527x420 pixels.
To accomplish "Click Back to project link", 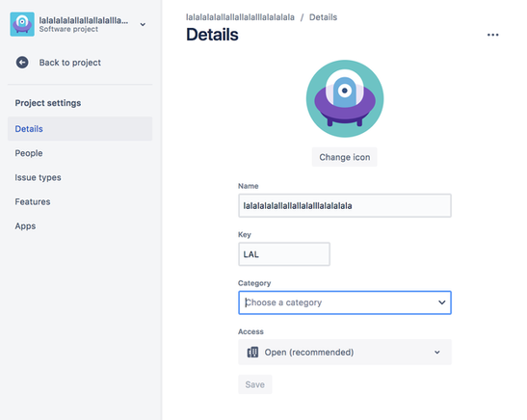I will pyautogui.click(x=70, y=63).
